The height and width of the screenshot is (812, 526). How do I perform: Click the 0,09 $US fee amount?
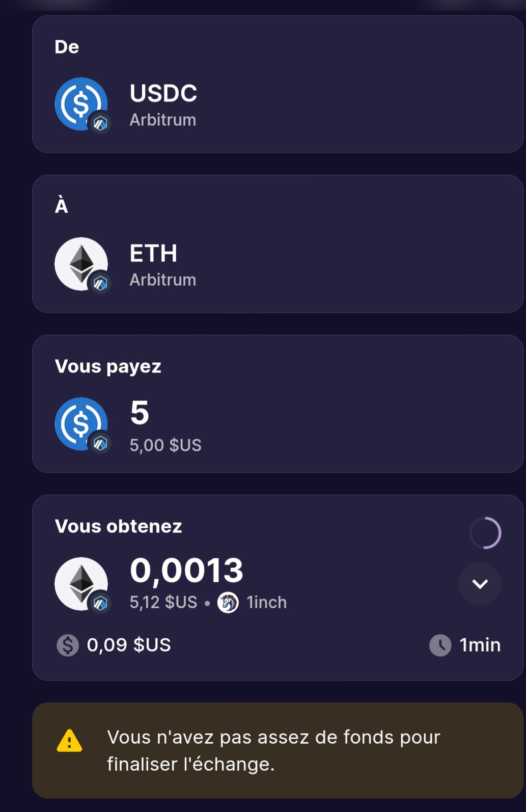[129, 645]
